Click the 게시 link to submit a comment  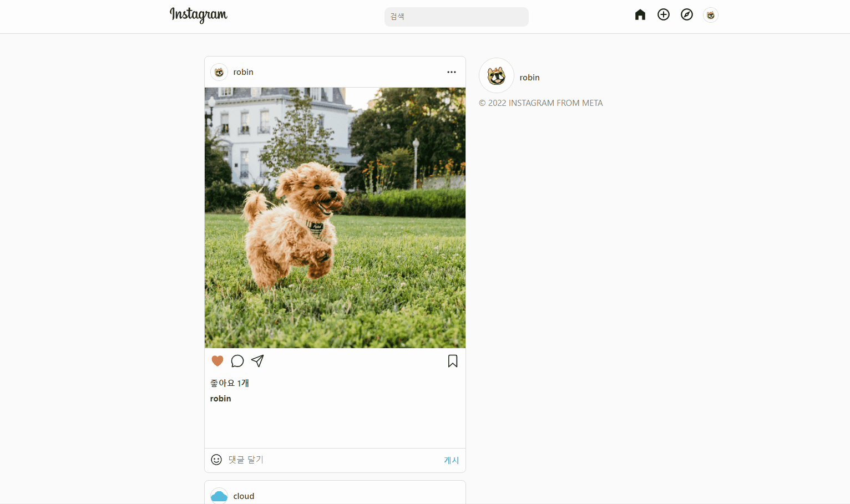[x=451, y=460]
